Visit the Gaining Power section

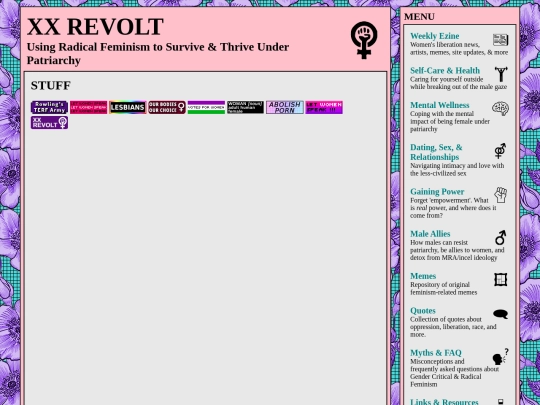pos(437,191)
